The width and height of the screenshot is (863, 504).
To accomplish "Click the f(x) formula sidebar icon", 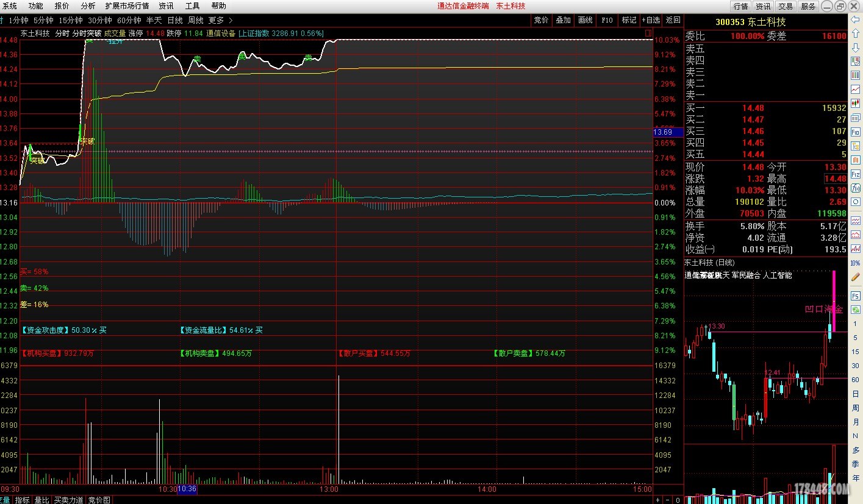I will coord(856,186).
